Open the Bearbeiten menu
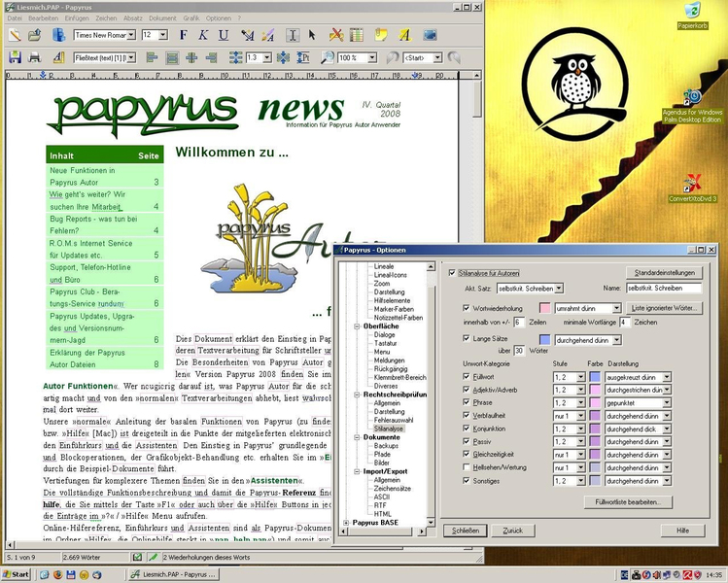 click(43, 18)
